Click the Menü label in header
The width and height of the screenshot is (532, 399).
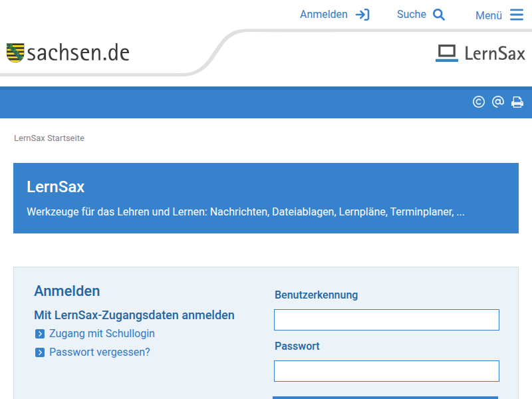point(489,15)
